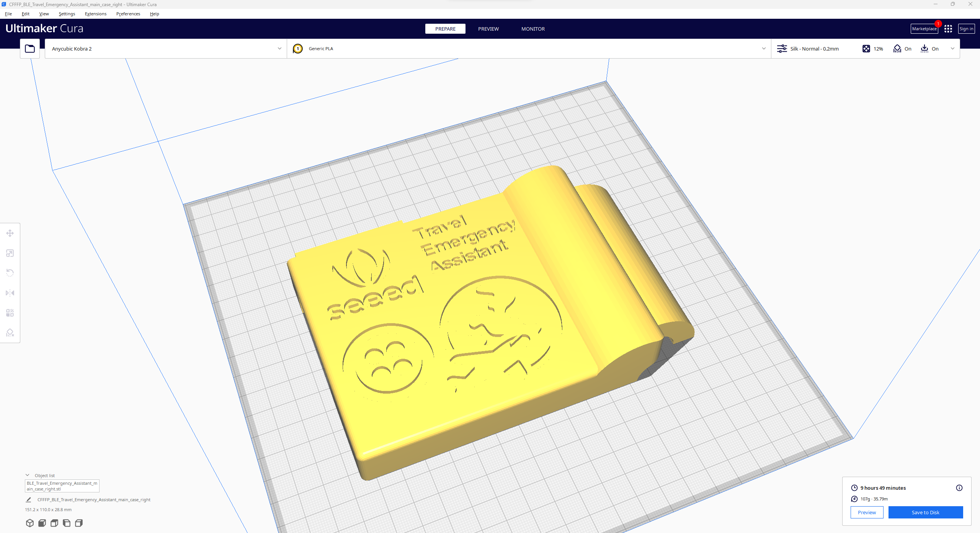Click the Per Model Settings icon
Viewport: 980px width, 533px height.
coord(10,312)
